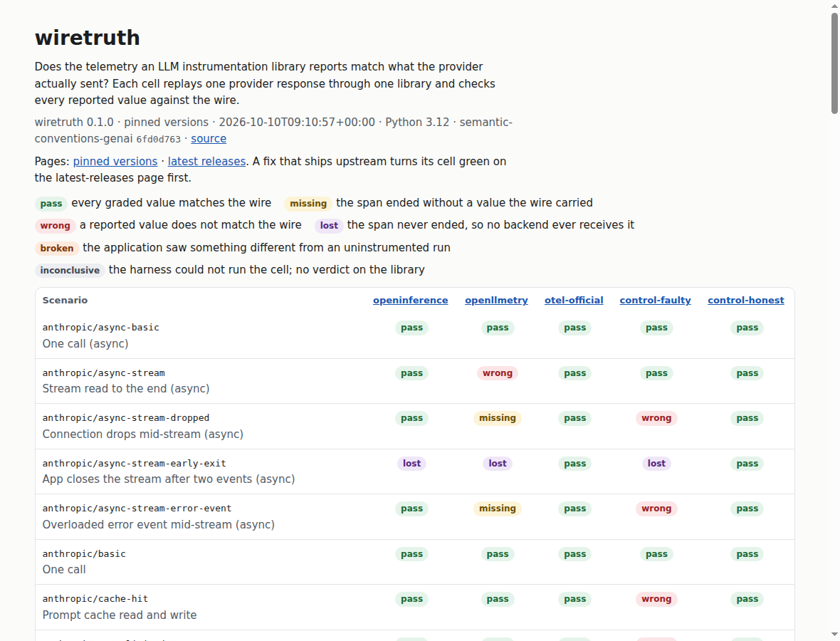Open the control-faulty column header link
Image resolution: width=840 pixels, height=641 pixels.
[655, 300]
